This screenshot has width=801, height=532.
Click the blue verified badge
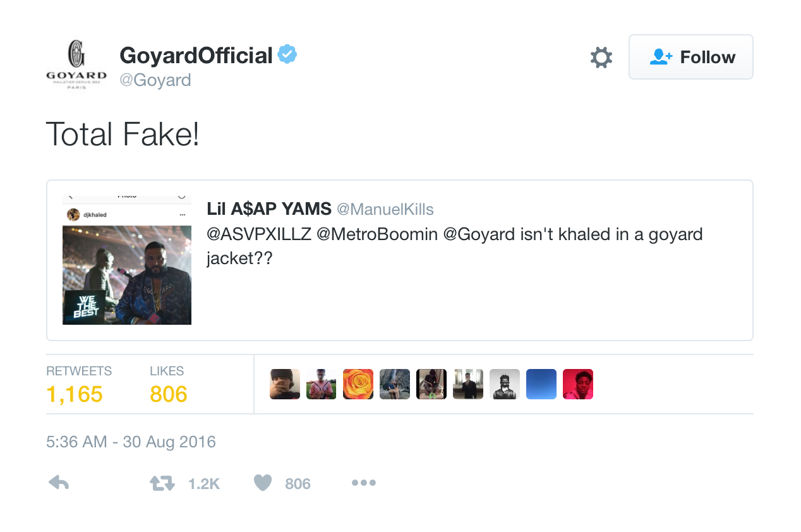[x=287, y=55]
